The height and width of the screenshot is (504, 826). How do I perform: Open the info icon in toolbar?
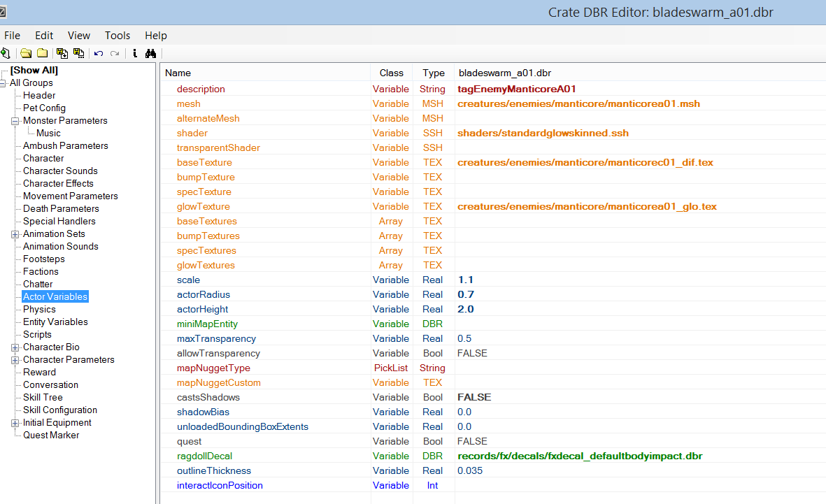pos(135,53)
